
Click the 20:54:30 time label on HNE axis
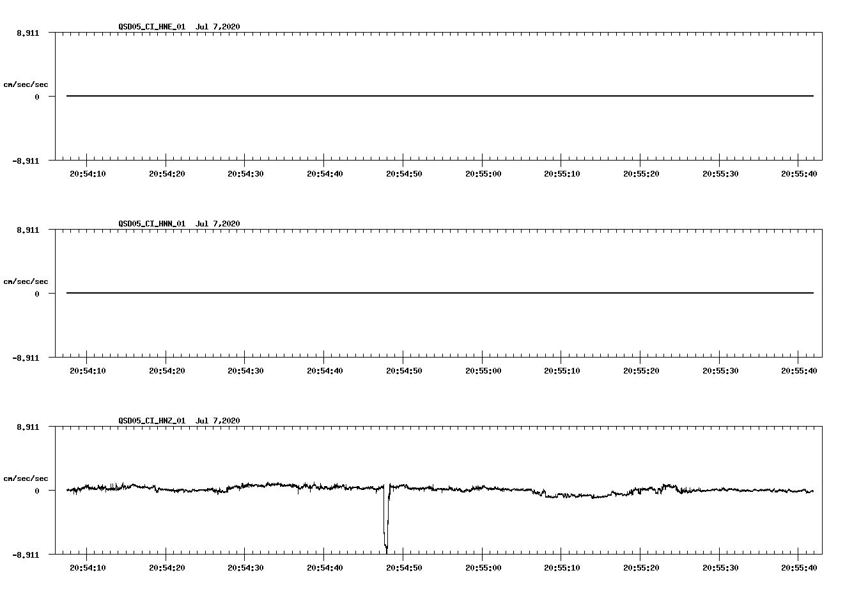tap(245, 173)
